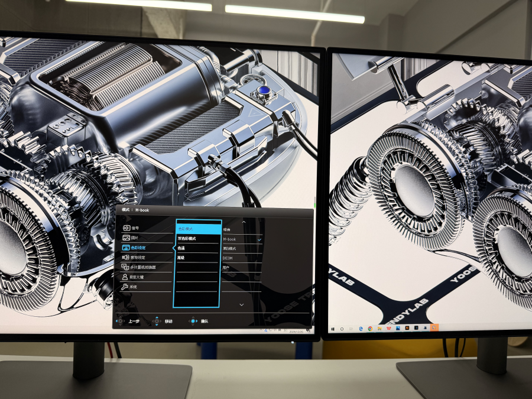Choose the 用户 user color mode

(x=226, y=268)
